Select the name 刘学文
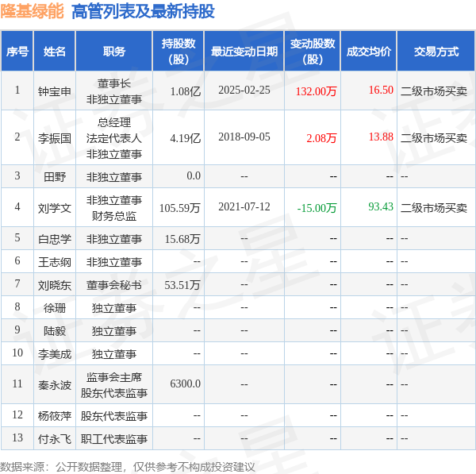Viewport: 476px width, 474px height. click(55, 208)
